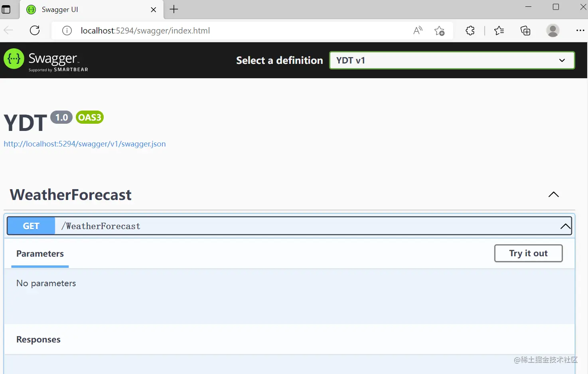
Task: View site information icon in address bar
Action: (x=67, y=31)
